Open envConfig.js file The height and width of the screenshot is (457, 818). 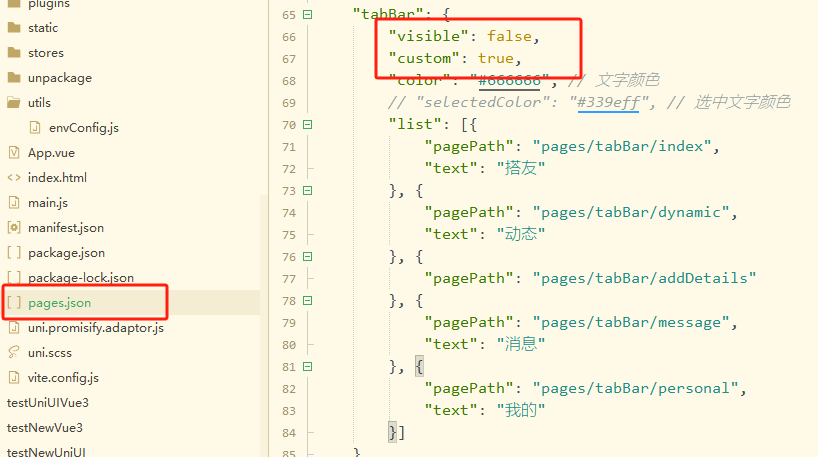(x=83, y=128)
